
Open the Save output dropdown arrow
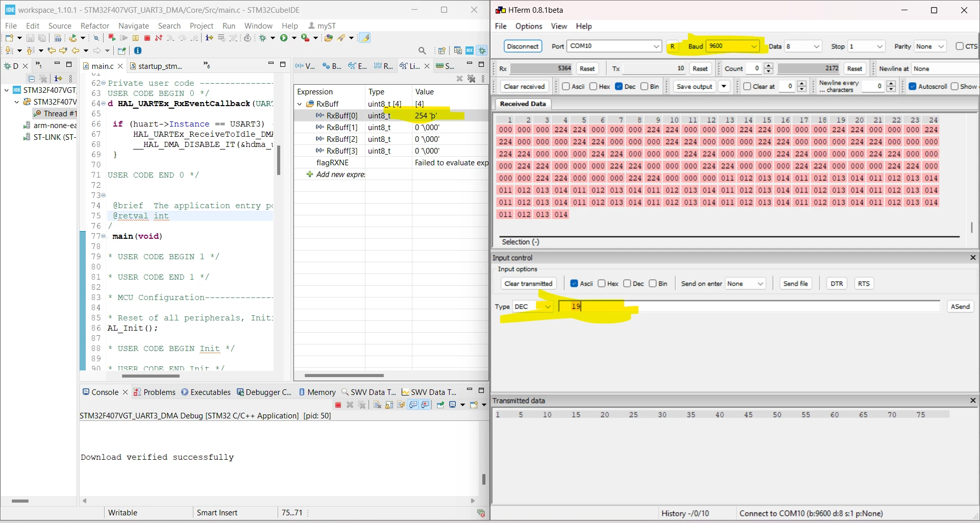(724, 86)
